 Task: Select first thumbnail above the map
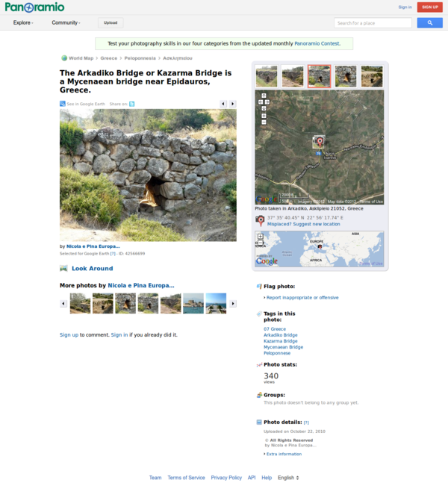tap(267, 76)
